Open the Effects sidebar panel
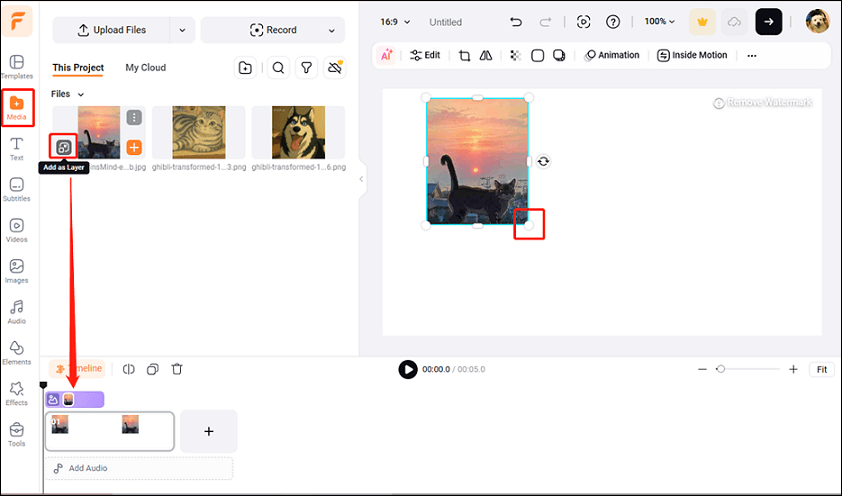 [x=17, y=394]
